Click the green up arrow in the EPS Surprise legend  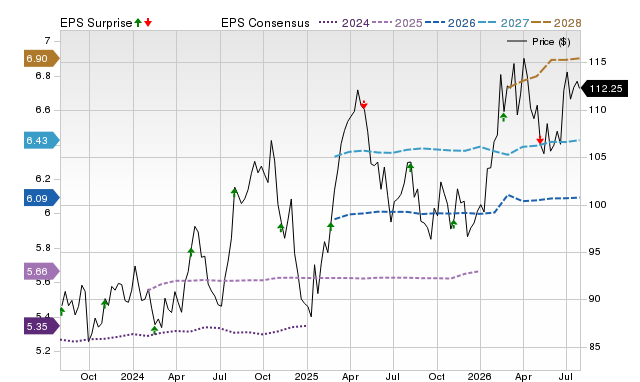tap(138, 23)
